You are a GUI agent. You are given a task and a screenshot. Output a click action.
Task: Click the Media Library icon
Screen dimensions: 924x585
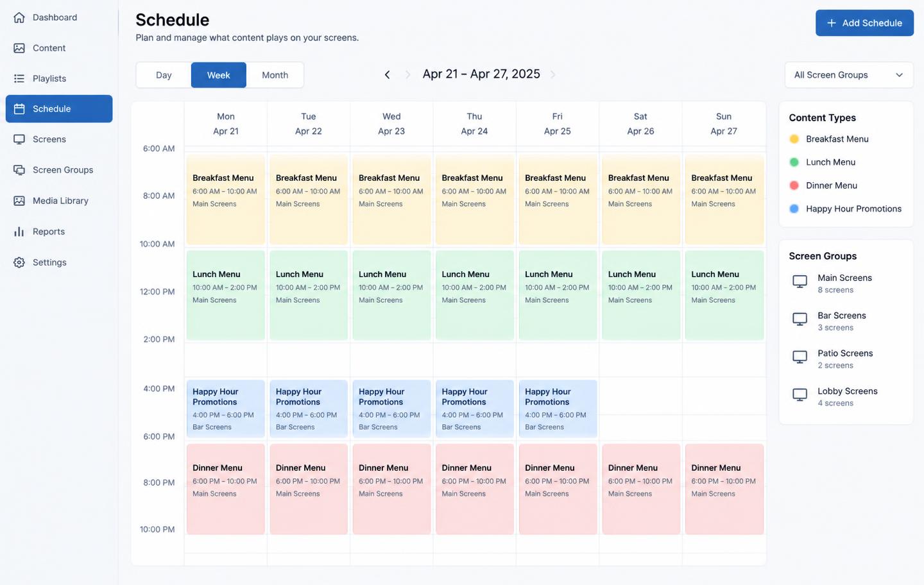19,201
